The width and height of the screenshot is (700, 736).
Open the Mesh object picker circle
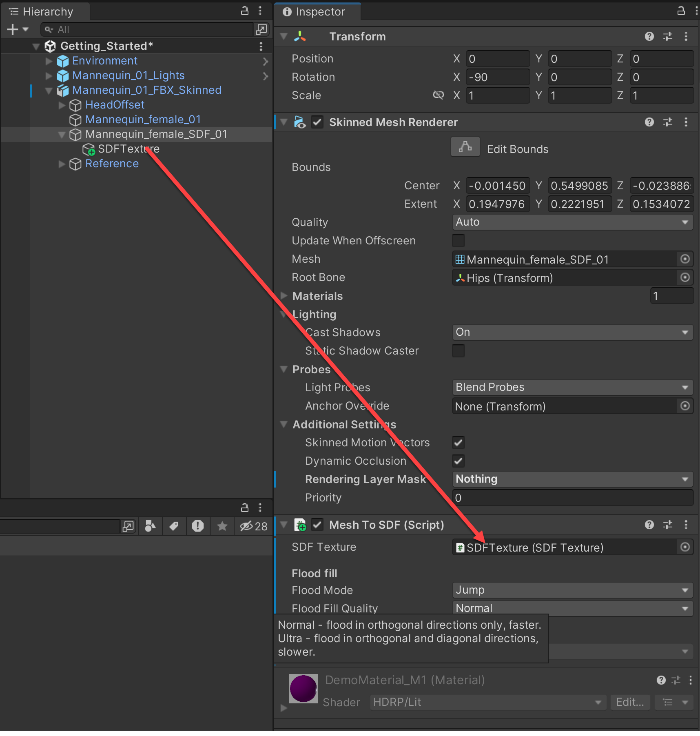(685, 259)
